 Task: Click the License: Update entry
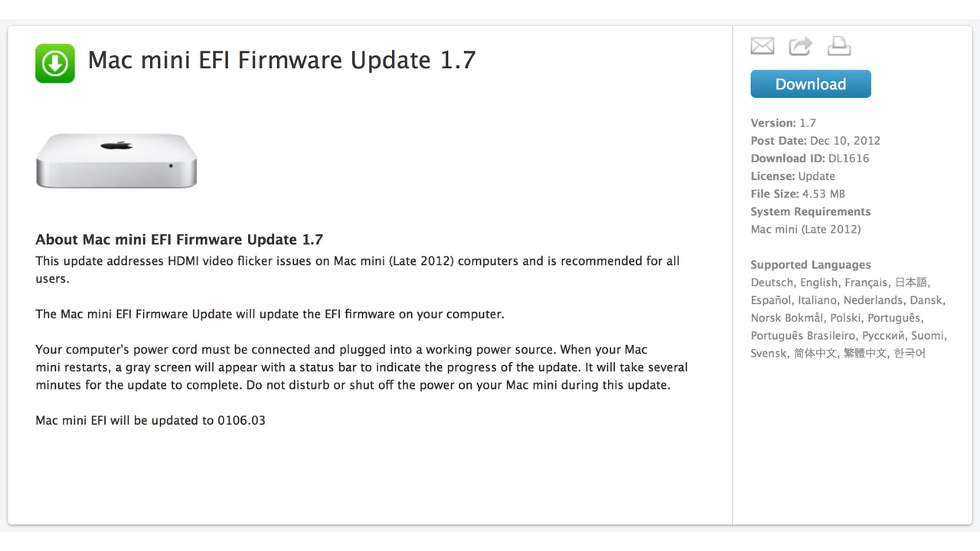point(792,176)
